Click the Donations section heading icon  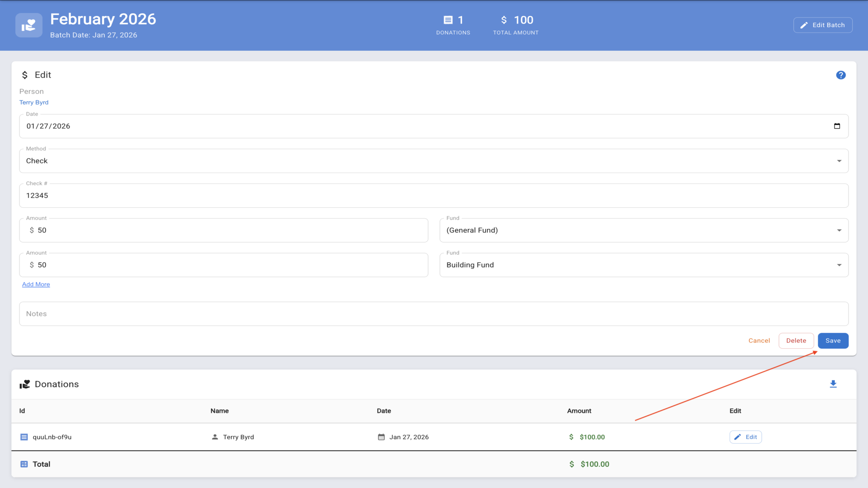pos(25,384)
